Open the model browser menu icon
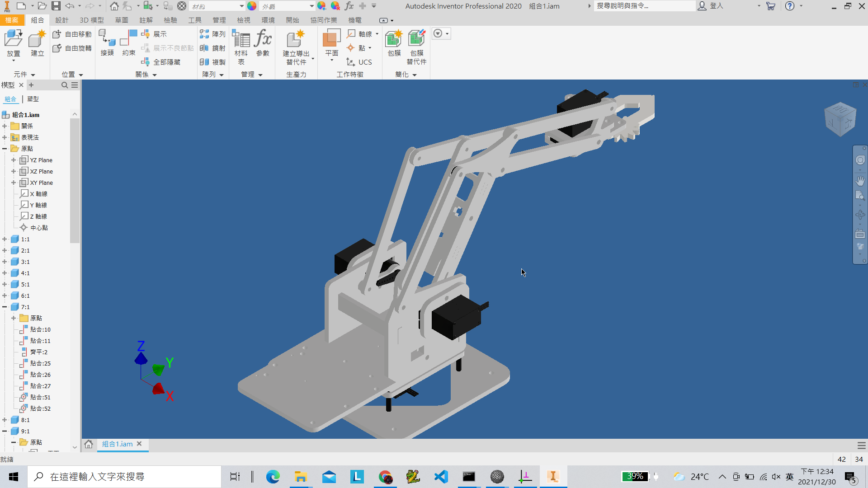Screen dimensions: 868x488 [75, 85]
